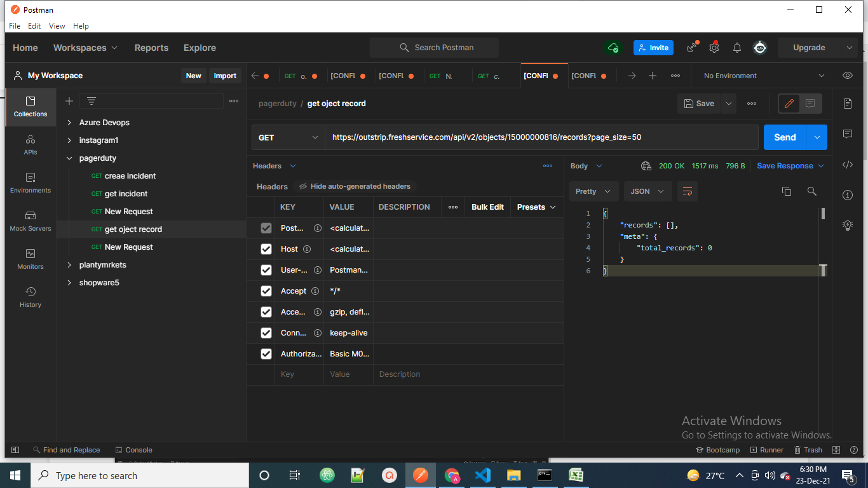Search the response body with magnifier icon
Image resolution: width=868 pixels, height=488 pixels.
(811, 191)
